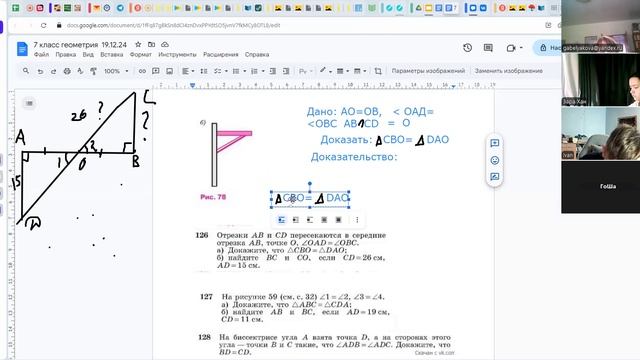Open the text alignment dropdown
Image resolution: width=640 pixels, height=360 pixels.
point(188,71)
